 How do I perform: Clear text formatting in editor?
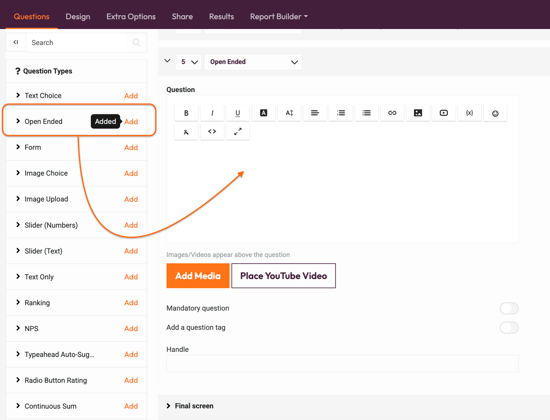click(186, 132)
